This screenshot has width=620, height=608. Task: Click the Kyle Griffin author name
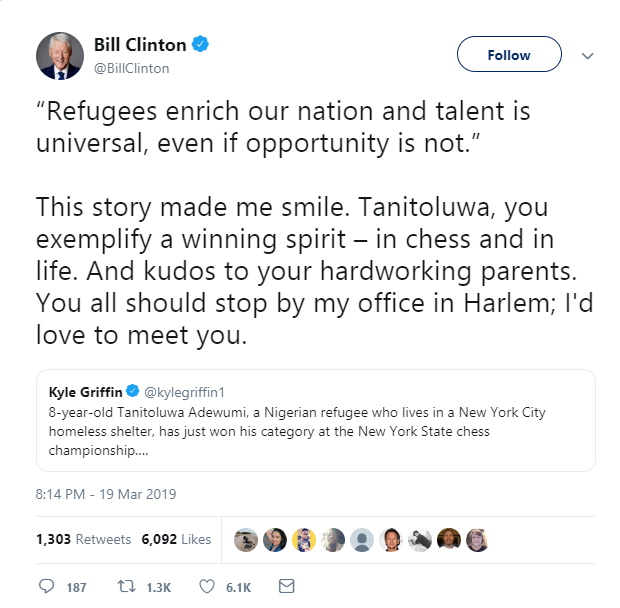pyautogui.click(x=85, y=391)
